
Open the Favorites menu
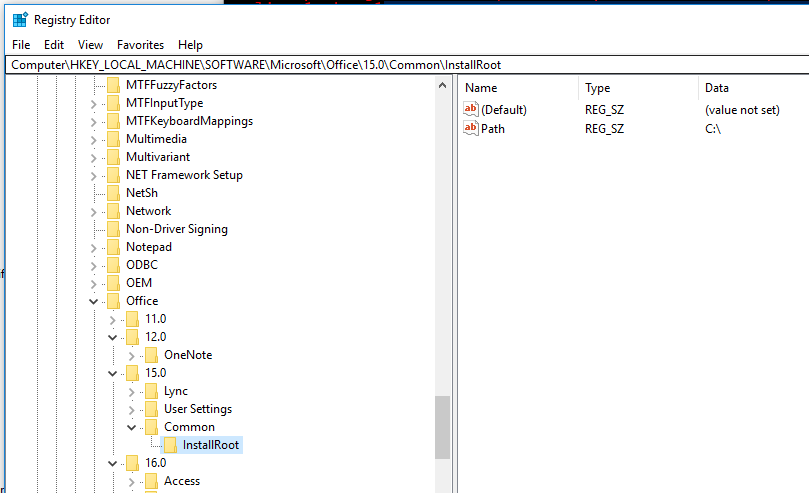[x=140, y=45]
